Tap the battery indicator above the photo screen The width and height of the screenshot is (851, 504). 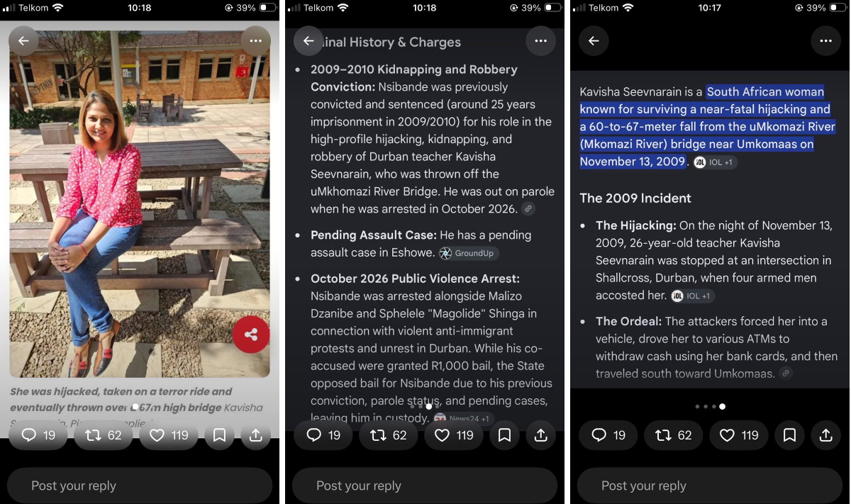tap(267, 8)
